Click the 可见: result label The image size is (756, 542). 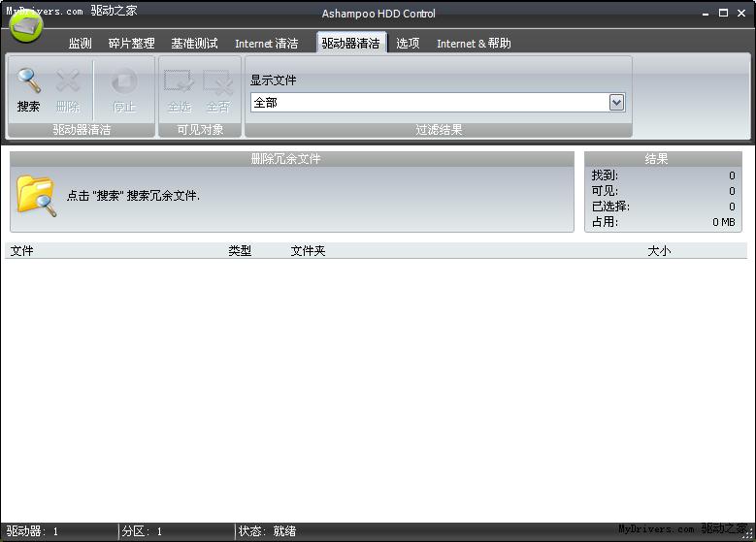point(605,191)
